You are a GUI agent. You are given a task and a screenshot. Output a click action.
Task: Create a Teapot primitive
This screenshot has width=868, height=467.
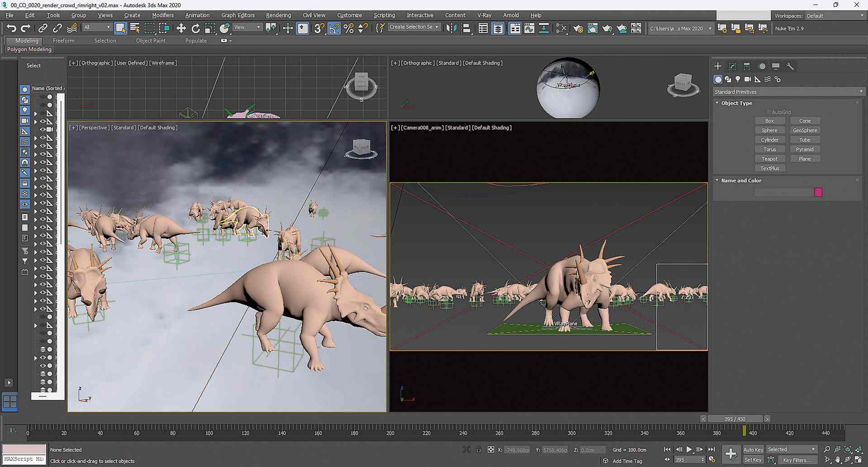(770, 158)
